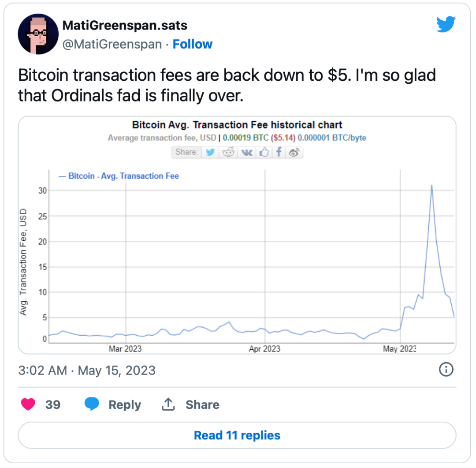Image resolution: width=476 pixels, height=468 pixels.
Task: Click the thumbs-up like share icon
Action: pyautogui.click(x=264, y=152)
